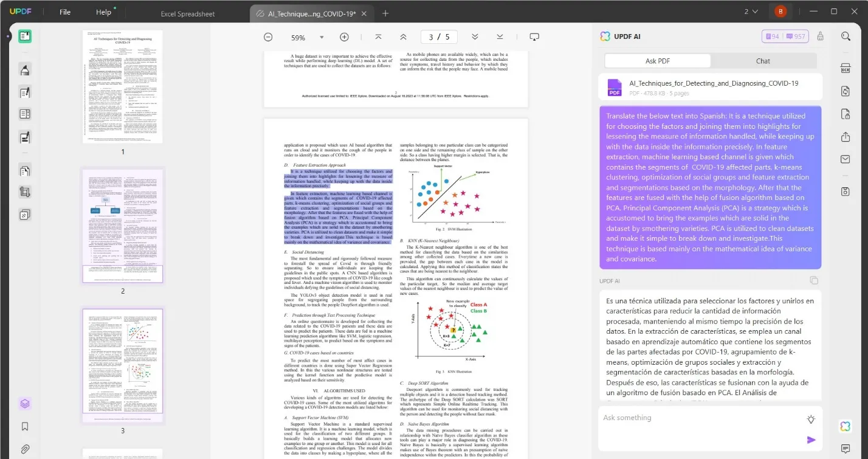This screenshot has height=459, width=868.
Task: Select page 3 thumbnail
Action: click(123, 366)
